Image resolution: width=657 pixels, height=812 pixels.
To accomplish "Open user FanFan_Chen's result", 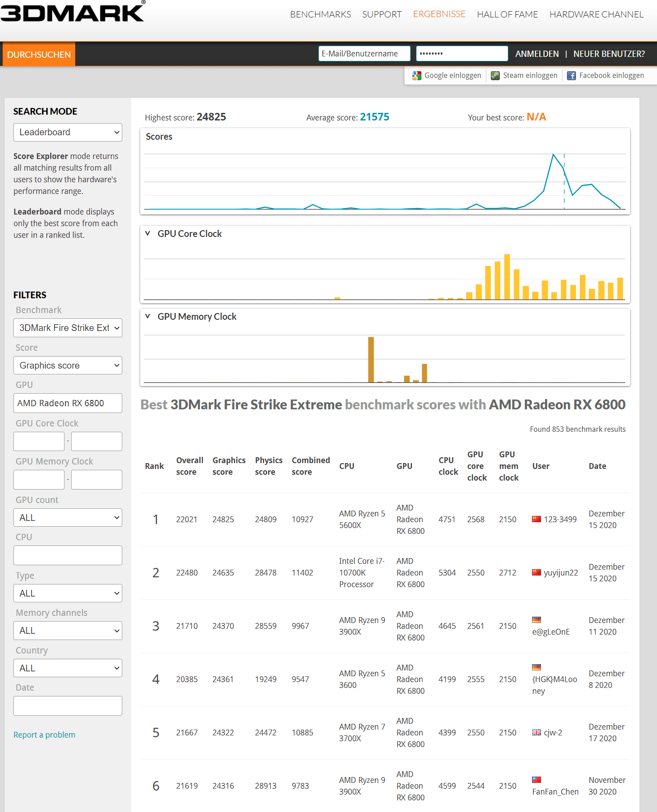I will (555, 792).
